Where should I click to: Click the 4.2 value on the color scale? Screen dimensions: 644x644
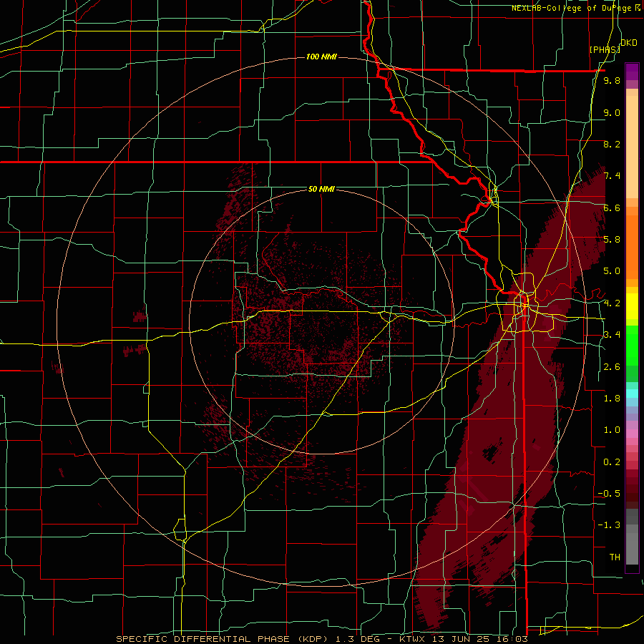point(612,303)
